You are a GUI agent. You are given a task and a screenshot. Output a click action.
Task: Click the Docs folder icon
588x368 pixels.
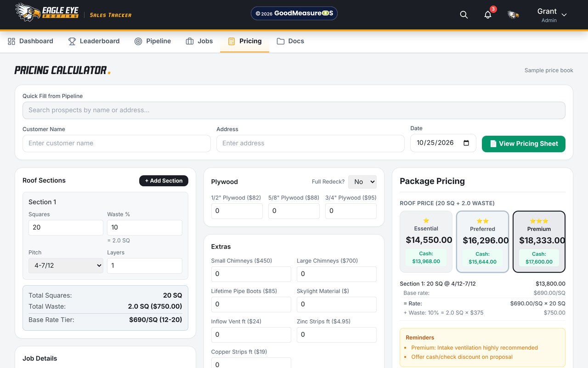(x=280, y=41)
